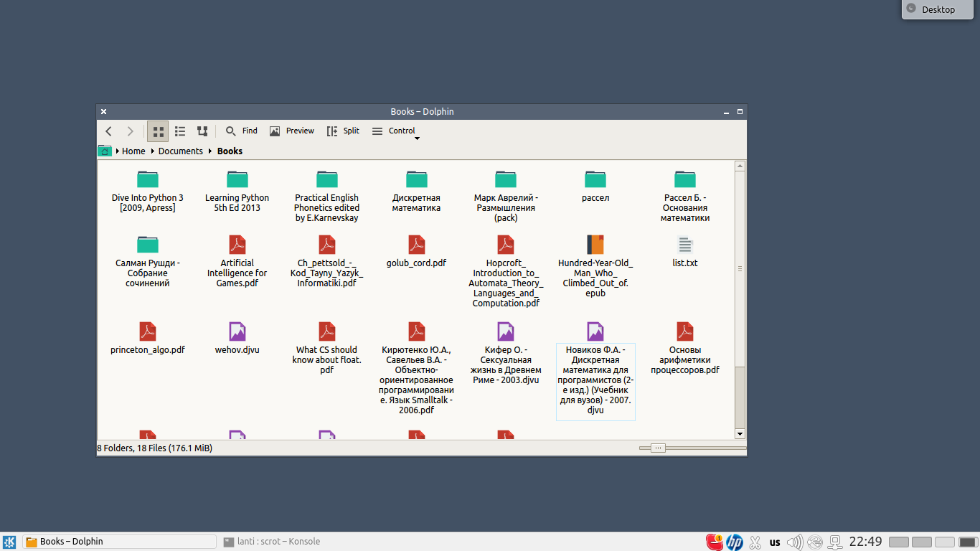The width and height of the screenshot is (980, 551).
Task: Select the list.txt text file icon
Action: tap(685, 245)
